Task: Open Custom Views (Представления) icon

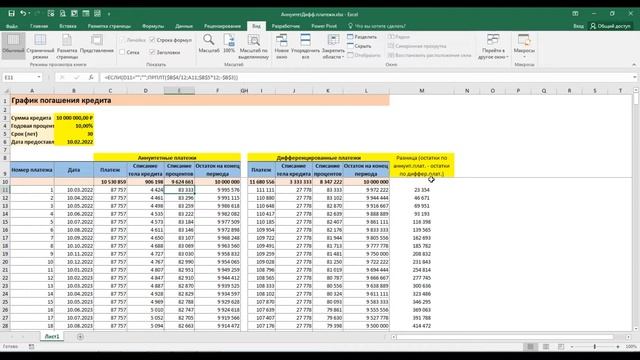Action: (x=97, y=44)
